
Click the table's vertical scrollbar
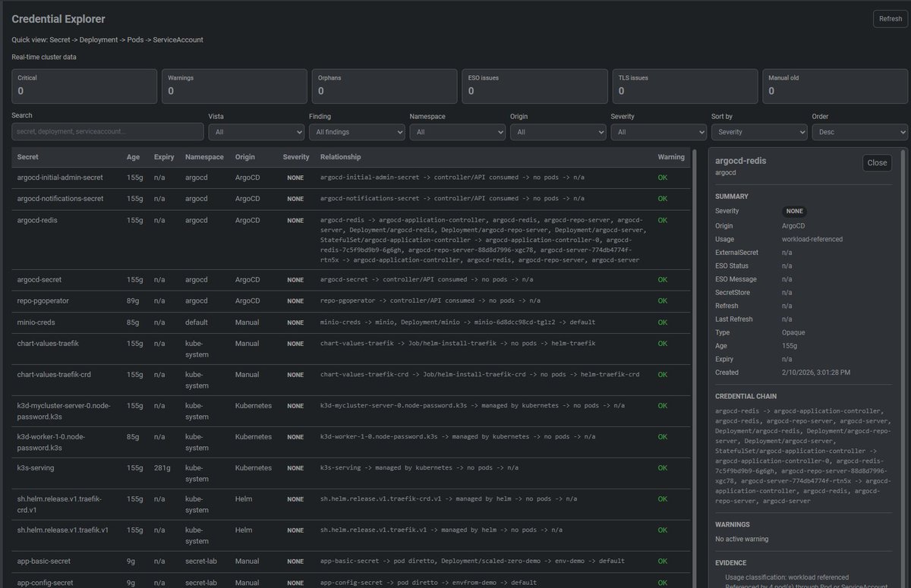tap(693, 368)
